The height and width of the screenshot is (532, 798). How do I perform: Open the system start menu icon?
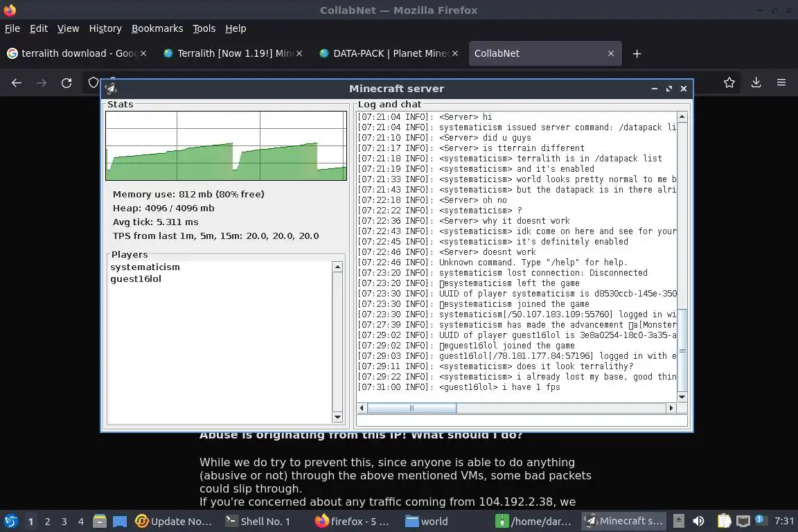[10, 521]
